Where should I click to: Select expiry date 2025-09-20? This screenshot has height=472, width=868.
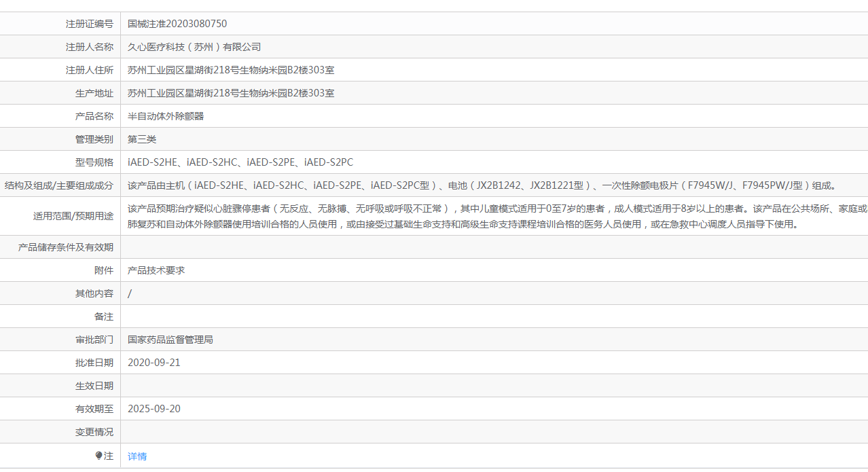pyautogui.click(x=154, y=409)
